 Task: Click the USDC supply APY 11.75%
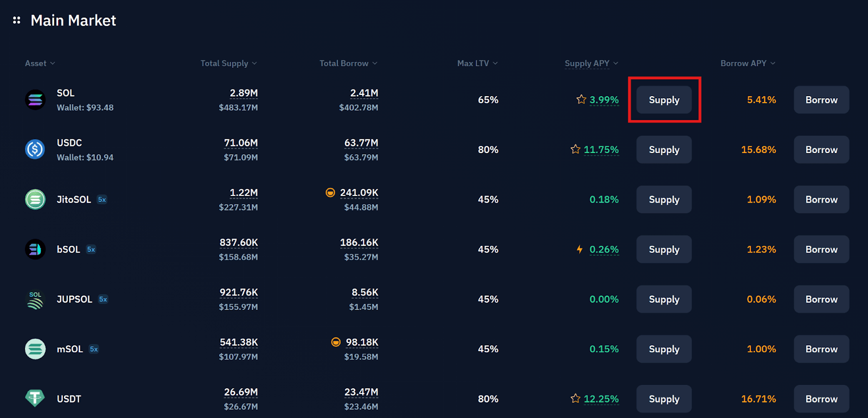point(601,149)
